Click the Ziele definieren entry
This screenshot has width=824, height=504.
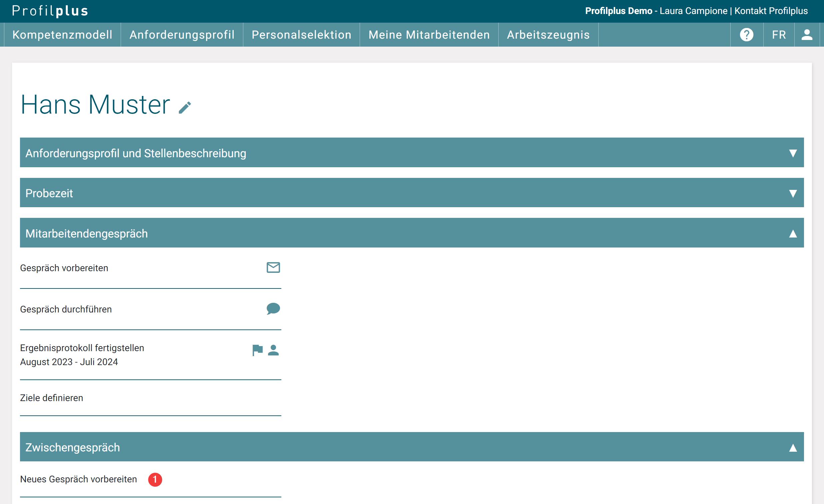(x=51, y=398)
